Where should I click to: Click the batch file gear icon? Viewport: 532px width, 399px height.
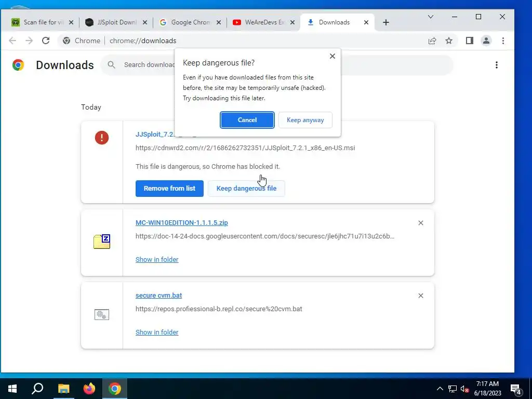click(x=102, y=314)
